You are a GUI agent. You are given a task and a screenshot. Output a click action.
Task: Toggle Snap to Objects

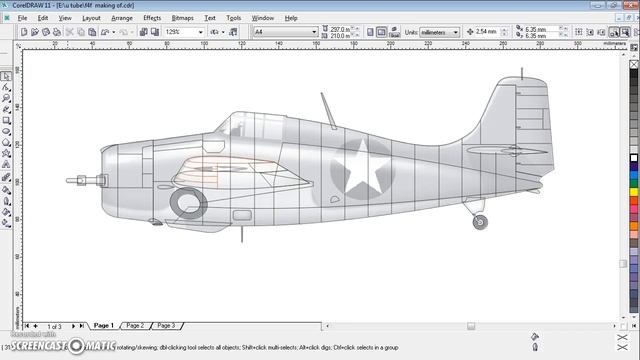click(x=601, y=32)
